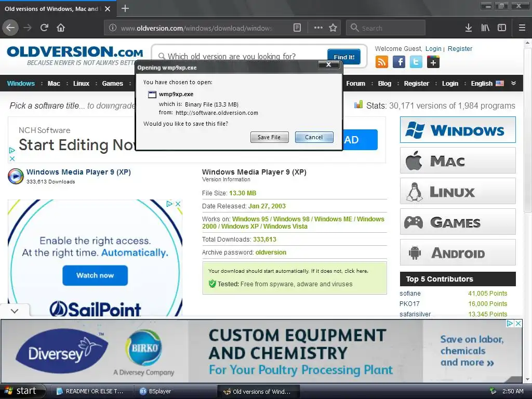
Task: Click the page vertical scrollbar thumb
Action: [x=527, y=130]
